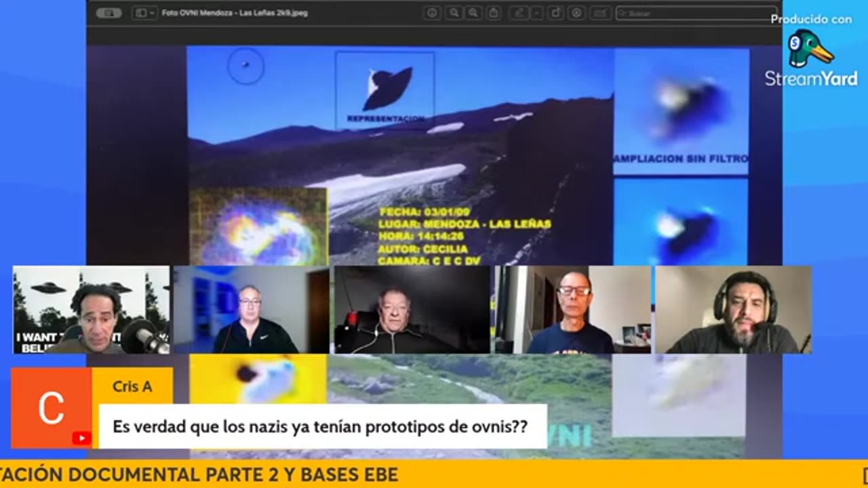Click the rotate image button
This screenshot has height=488, width=868.
click(556, 13)
